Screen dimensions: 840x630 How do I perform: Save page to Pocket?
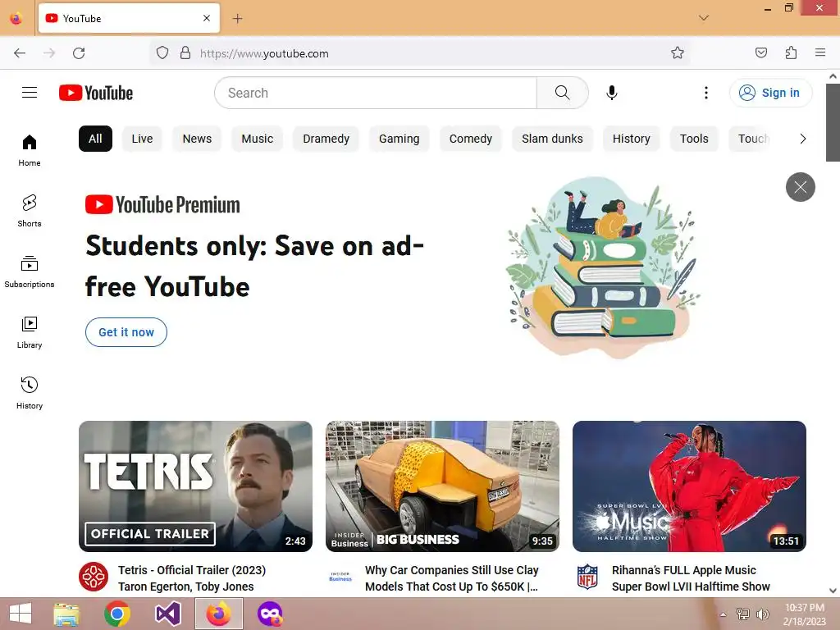[x=760, y=53]
